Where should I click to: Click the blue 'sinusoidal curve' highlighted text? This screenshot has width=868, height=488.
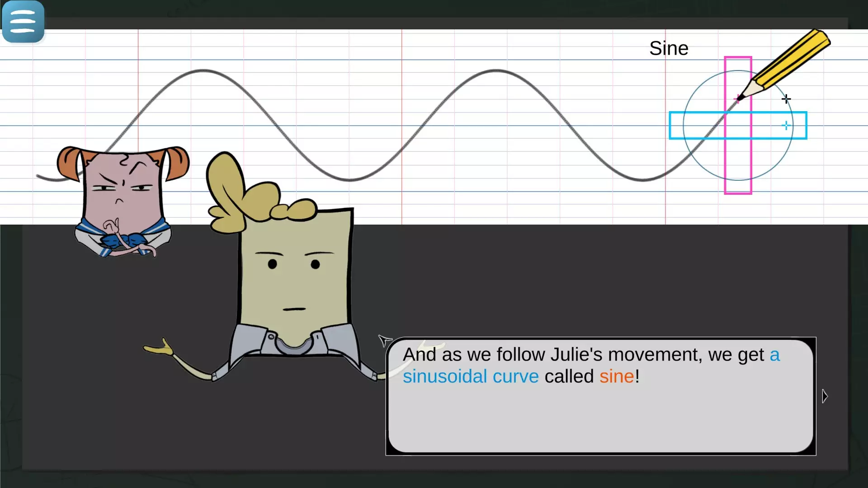pyautogui.click(x=471, y=376)
